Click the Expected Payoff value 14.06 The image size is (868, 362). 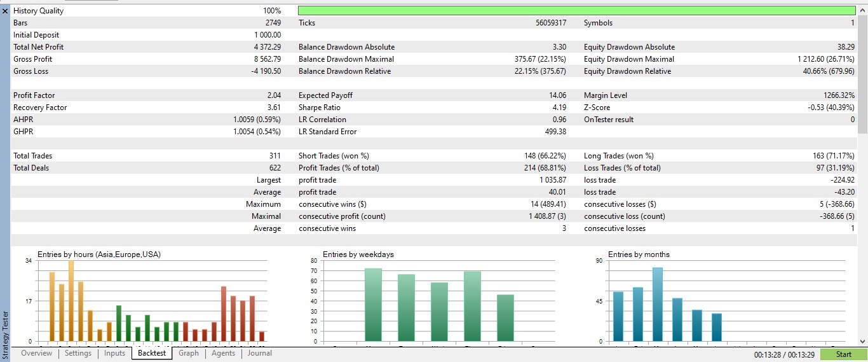pyautogui.click(x=557, y=95)
